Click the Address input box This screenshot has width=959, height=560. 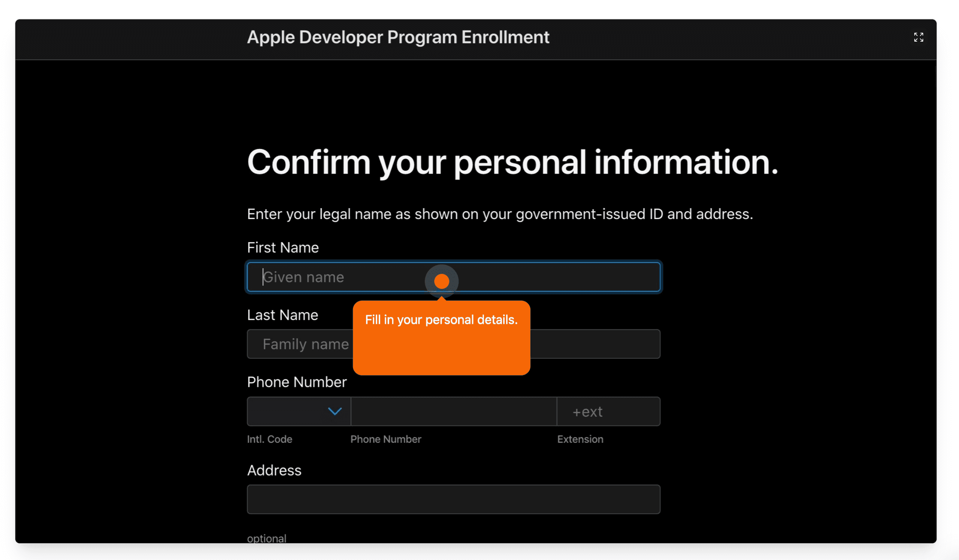tap(453, 499)
